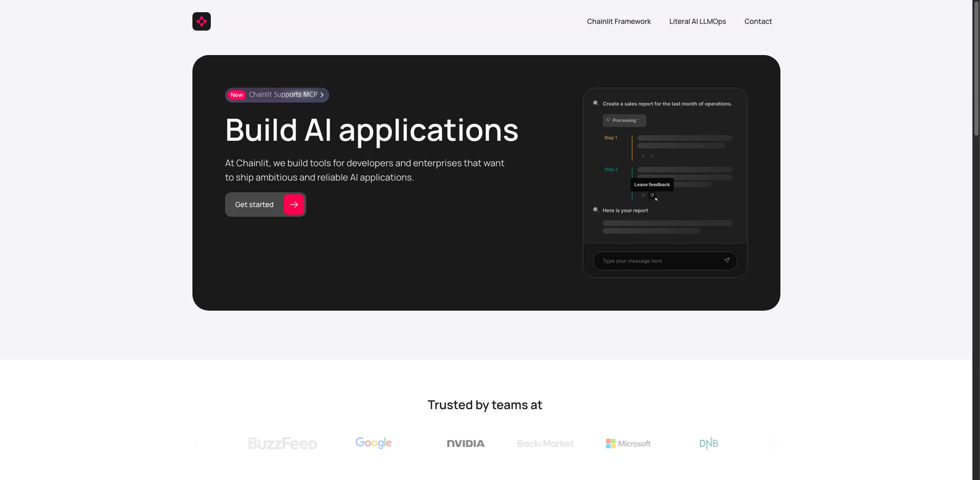The width and height of the screenshot is (980, 480).
Task: Expand the Processing dropdown in chat preview
Action: pos(624,121)
